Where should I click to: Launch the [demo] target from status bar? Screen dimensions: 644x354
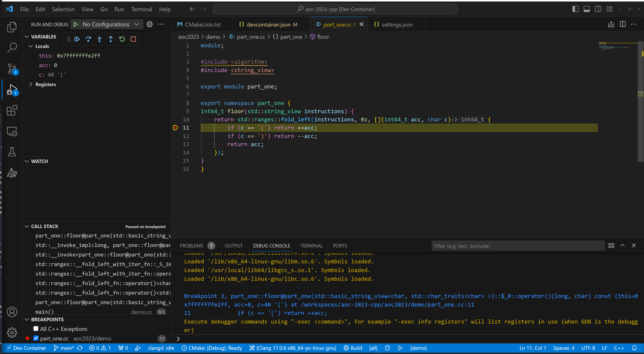click(x=418, y=348)
